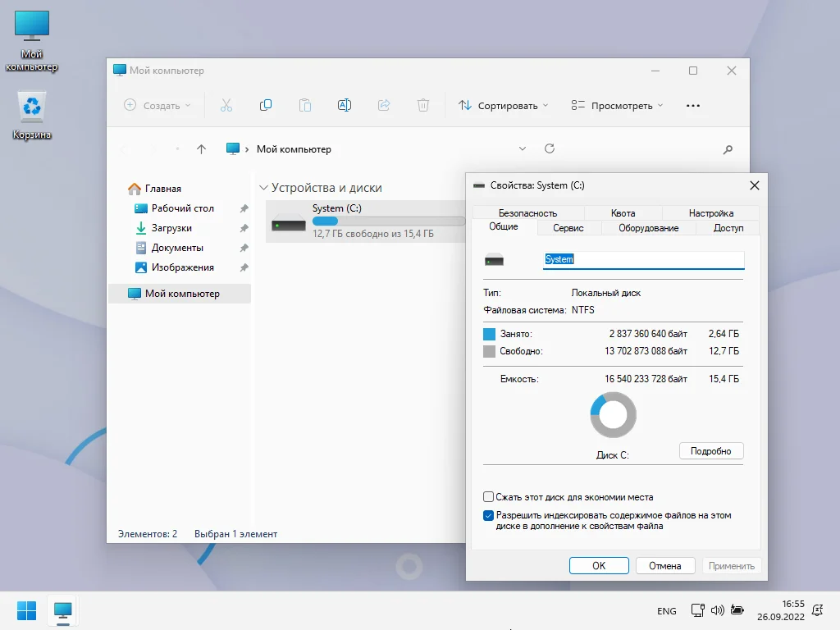Expand the Сортировать dropdown
The height and width of the screenshot is (630, 840).
[x=504, y=105]
